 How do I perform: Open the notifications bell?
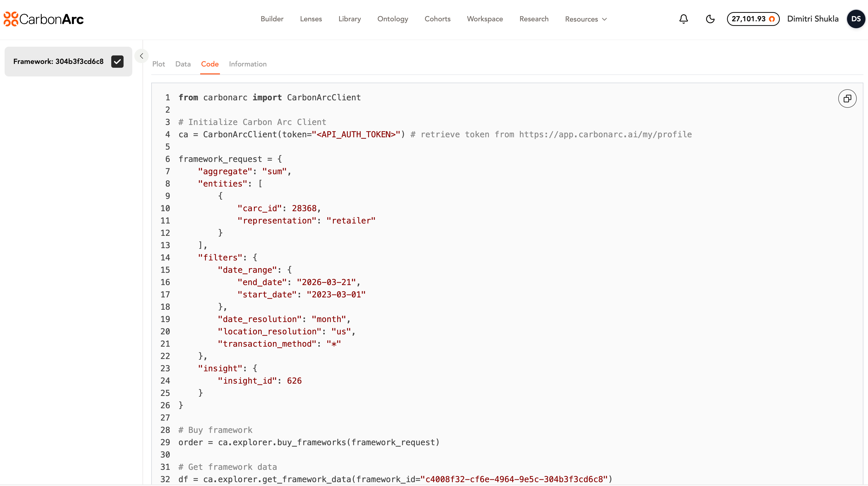point(683,19)
